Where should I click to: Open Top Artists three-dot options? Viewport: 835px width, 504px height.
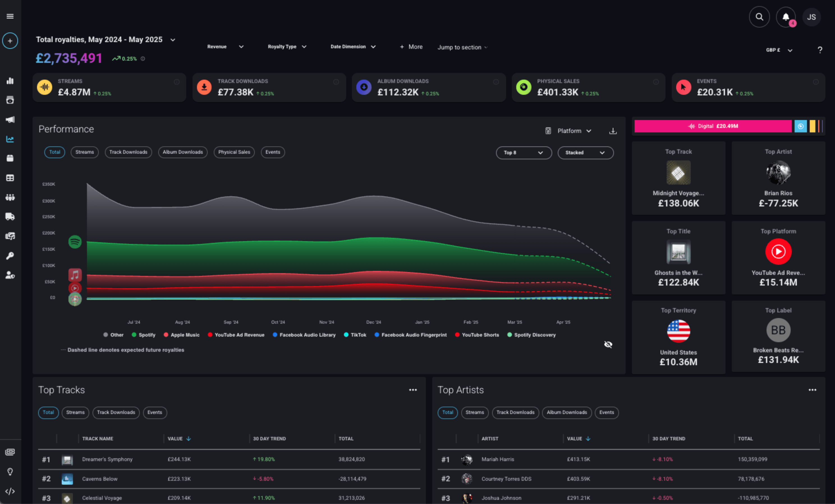click(812, 390)
